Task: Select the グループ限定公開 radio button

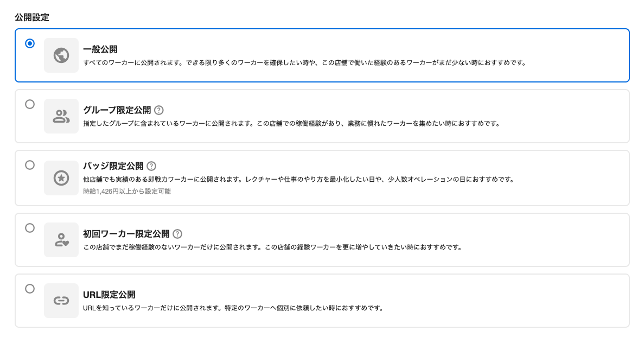Action: 30,104
